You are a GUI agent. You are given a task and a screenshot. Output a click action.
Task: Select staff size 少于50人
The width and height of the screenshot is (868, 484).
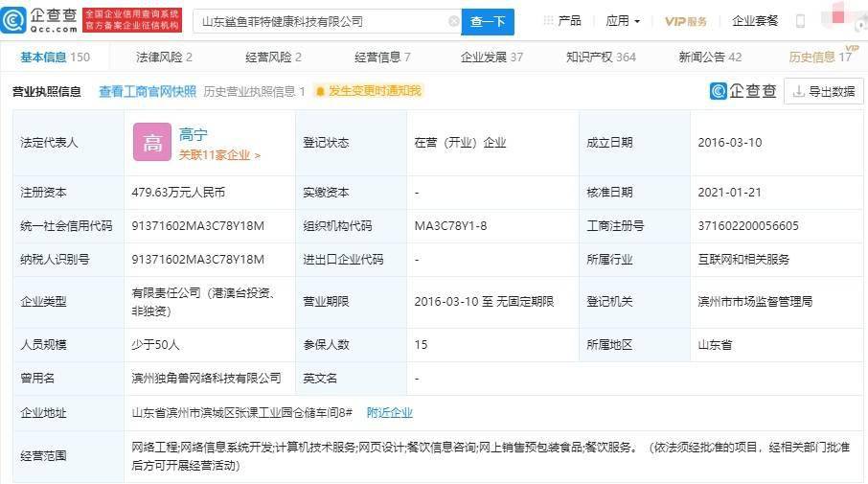click(x=155, y=344)
